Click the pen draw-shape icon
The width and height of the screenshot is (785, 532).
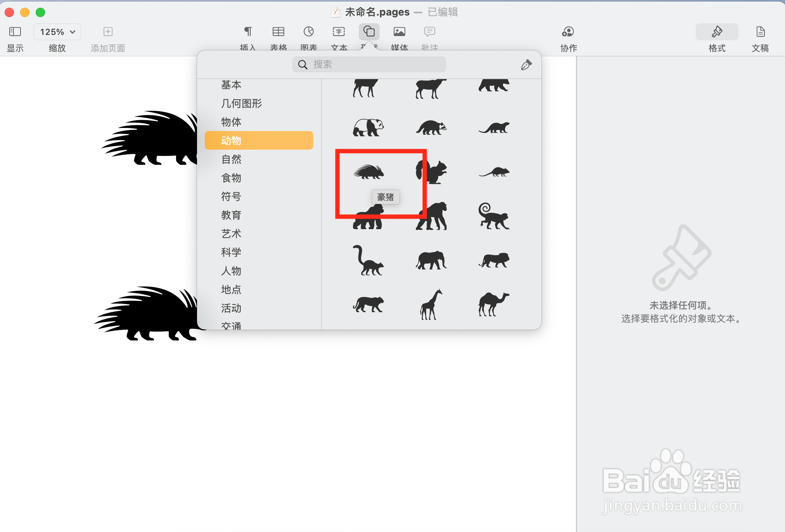click(x=526, y=65)
